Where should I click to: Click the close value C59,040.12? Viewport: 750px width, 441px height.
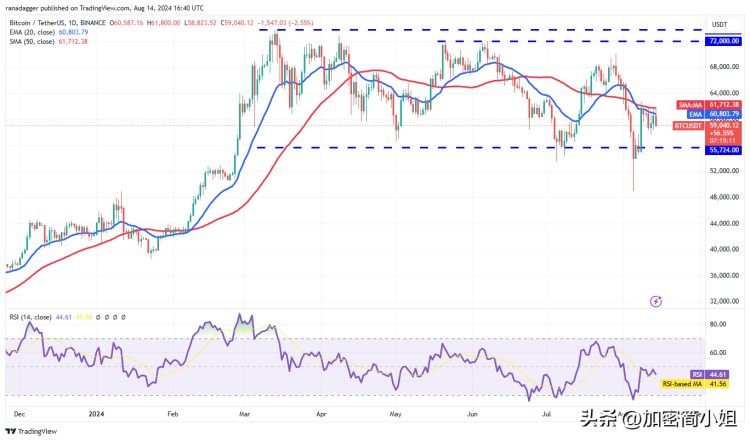coord(237,23)
